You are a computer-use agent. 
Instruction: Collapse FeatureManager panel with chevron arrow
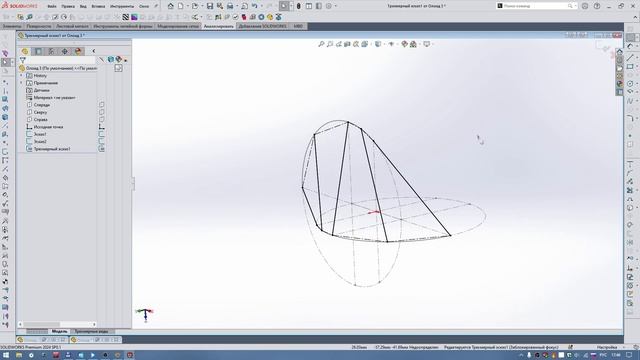coord(93,51)
